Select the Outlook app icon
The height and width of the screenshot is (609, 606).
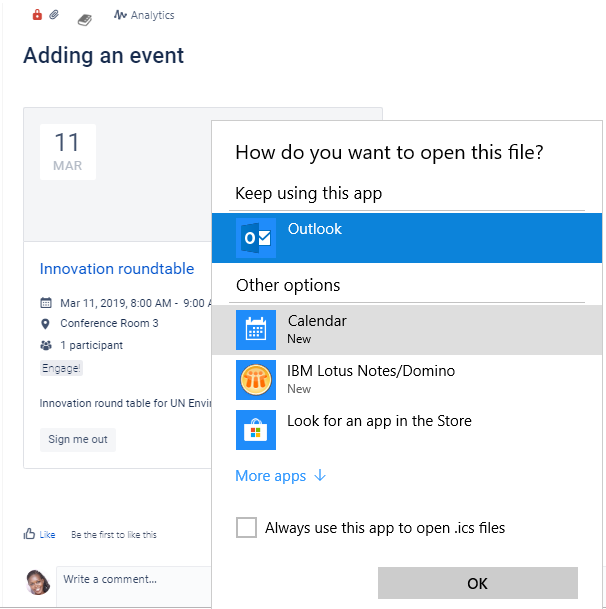tap(256, 238)
